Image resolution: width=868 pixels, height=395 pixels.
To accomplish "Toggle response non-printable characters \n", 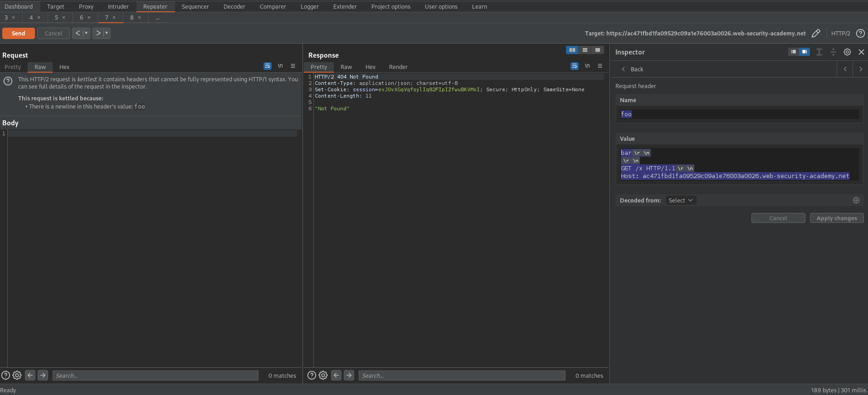I will 587,66.
